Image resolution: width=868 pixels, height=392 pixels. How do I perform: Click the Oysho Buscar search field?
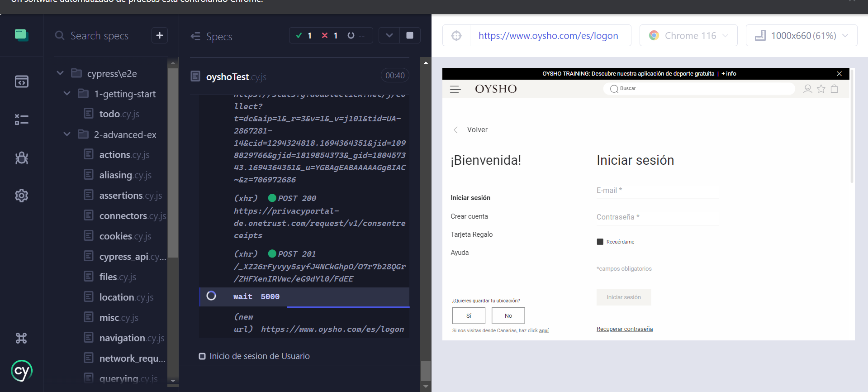point(699,89)
